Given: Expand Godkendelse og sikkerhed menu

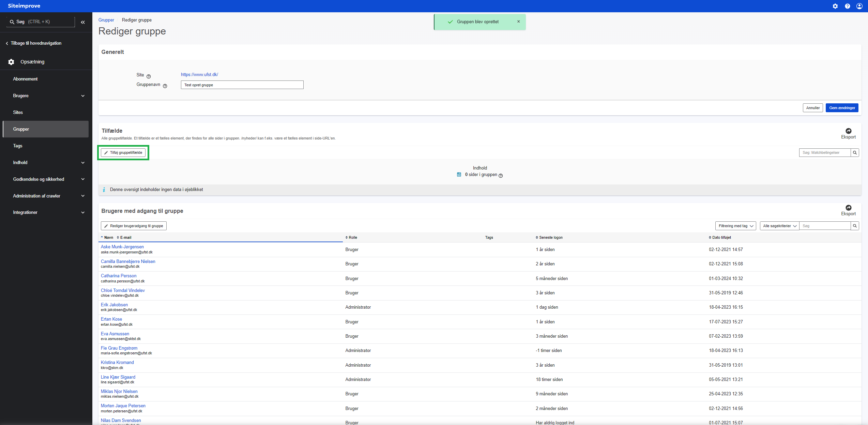Looking at the screenshot, I should (83, 179).
